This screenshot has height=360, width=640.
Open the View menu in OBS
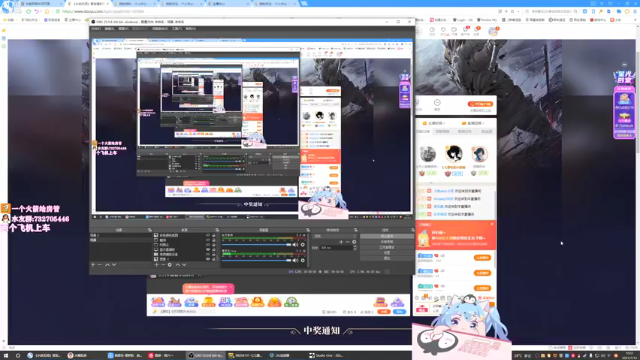[x=123, y=29]
